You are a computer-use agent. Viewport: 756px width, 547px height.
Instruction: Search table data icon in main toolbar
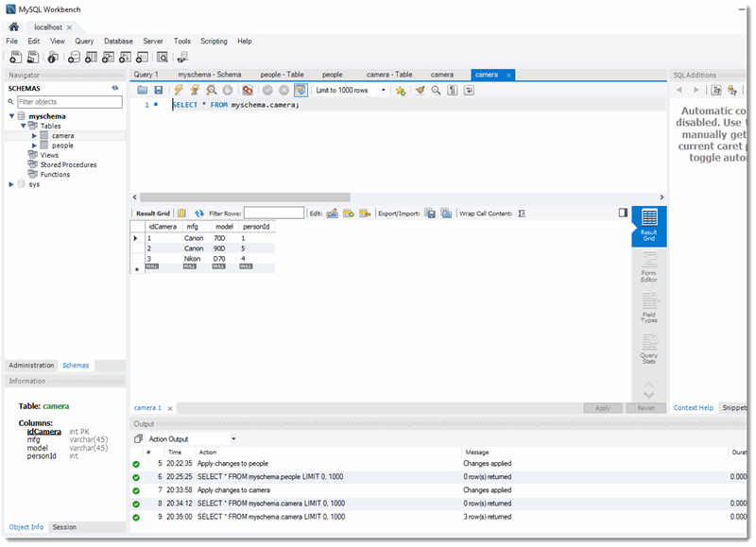[x=163, y=58]
